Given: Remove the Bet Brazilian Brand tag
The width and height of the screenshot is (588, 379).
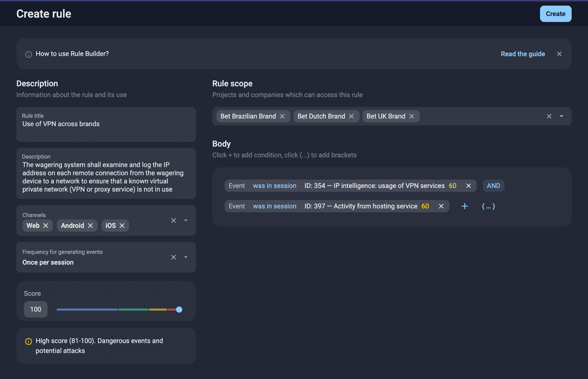Looking at the screenshot, I should point(282,116).
